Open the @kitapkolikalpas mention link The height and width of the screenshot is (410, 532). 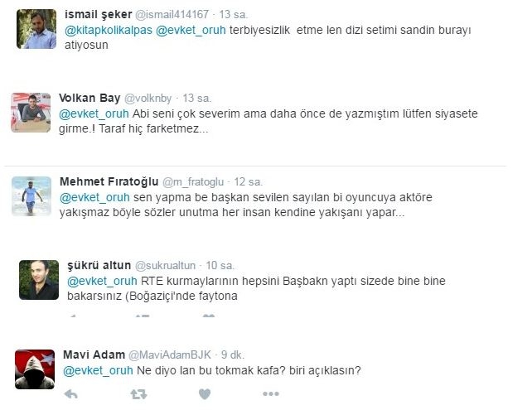[109, 30]
